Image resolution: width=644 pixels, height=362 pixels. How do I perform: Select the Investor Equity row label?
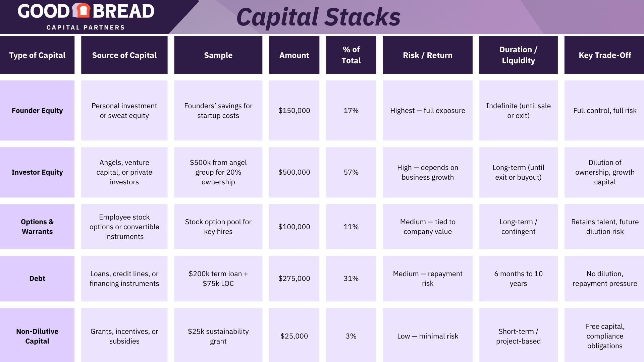tap(37, 172)
